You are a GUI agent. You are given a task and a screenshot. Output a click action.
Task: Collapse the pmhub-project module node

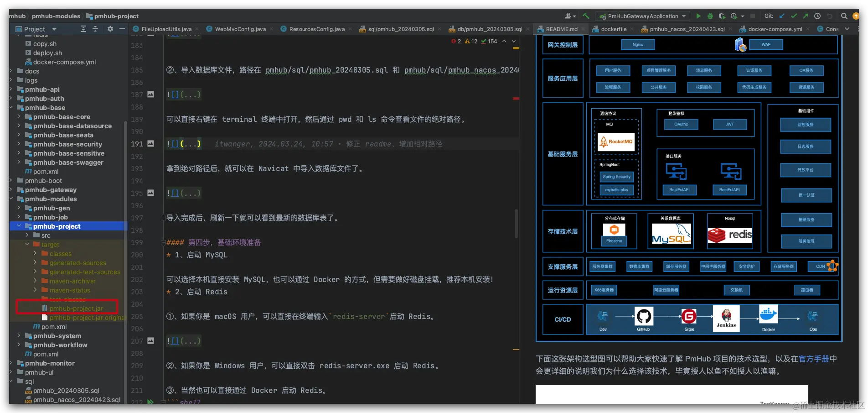(19, 226)
